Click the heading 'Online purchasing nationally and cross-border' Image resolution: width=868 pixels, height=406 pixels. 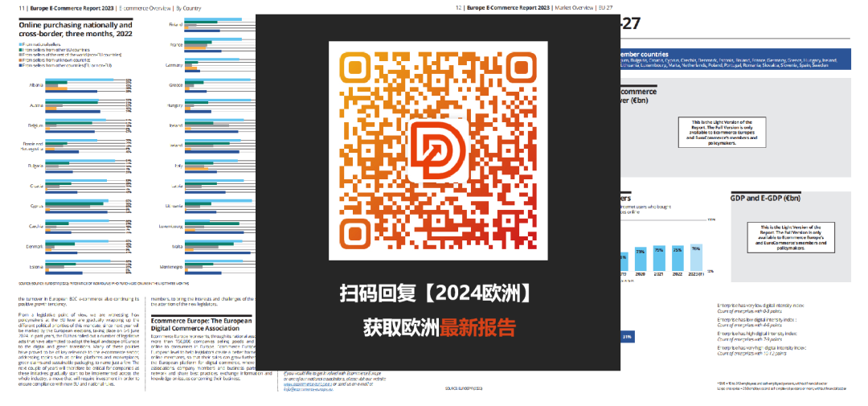(76, 29)
